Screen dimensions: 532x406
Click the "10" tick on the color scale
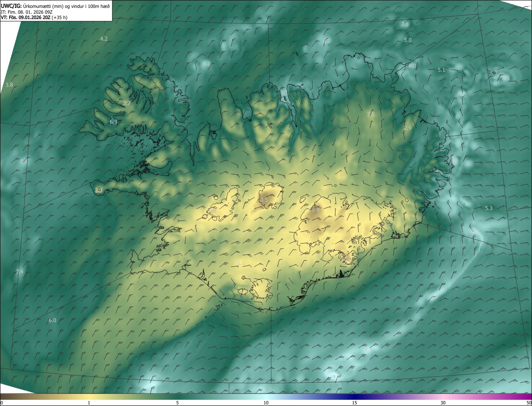click(266, 403)
